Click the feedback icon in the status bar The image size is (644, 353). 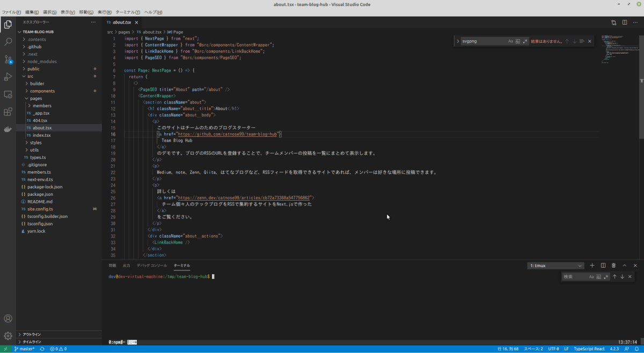[x=627, y=349]
